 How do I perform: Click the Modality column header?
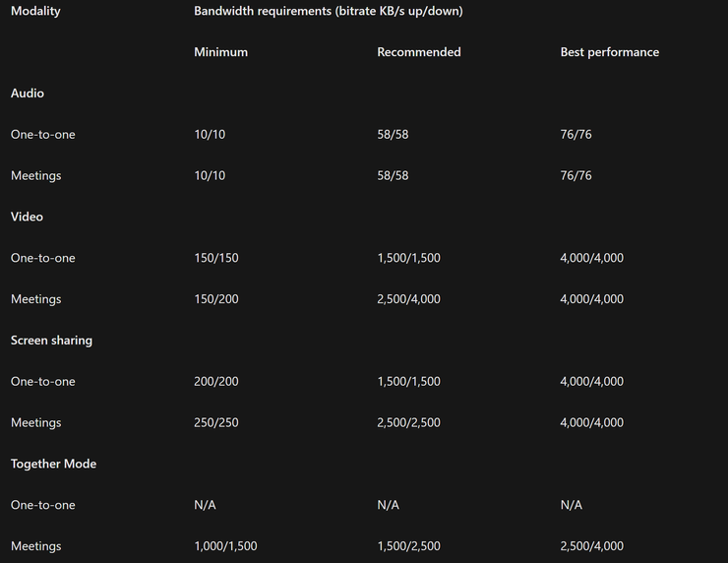(x=35, y=11)
